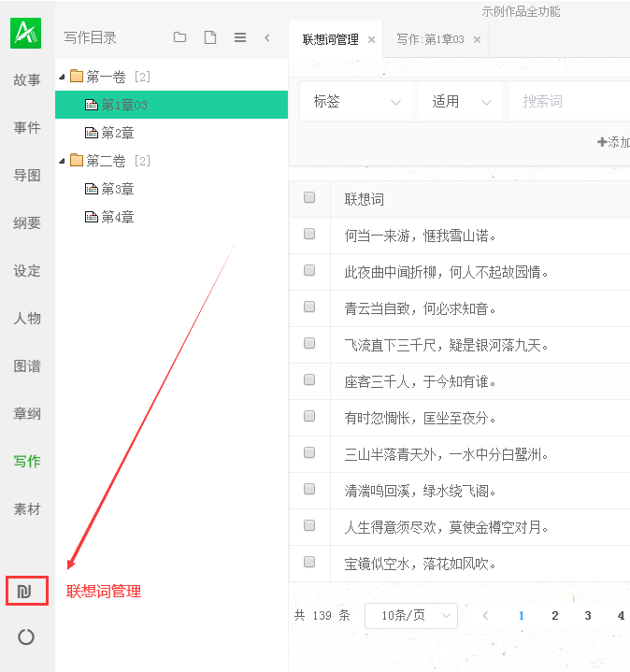Close the 联想词管理 tab
This screenshot has width=630, height=672.
tap(372, 40)
